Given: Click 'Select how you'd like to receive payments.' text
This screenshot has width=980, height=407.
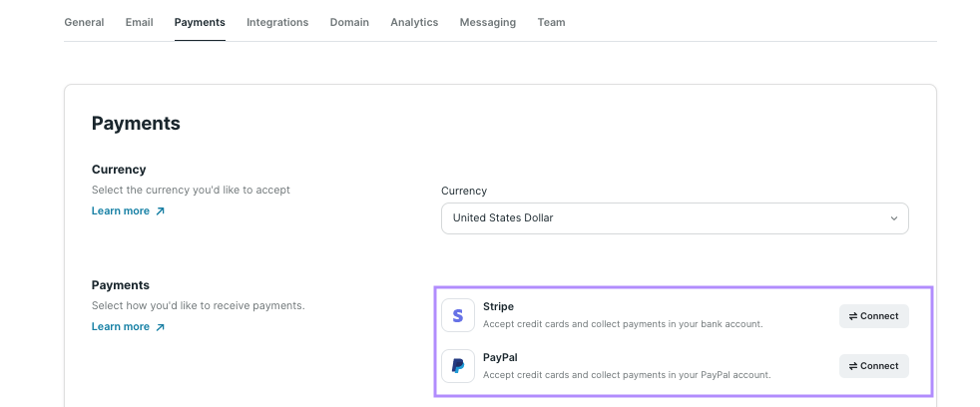Looking at the screenshot, I should 199,305.
